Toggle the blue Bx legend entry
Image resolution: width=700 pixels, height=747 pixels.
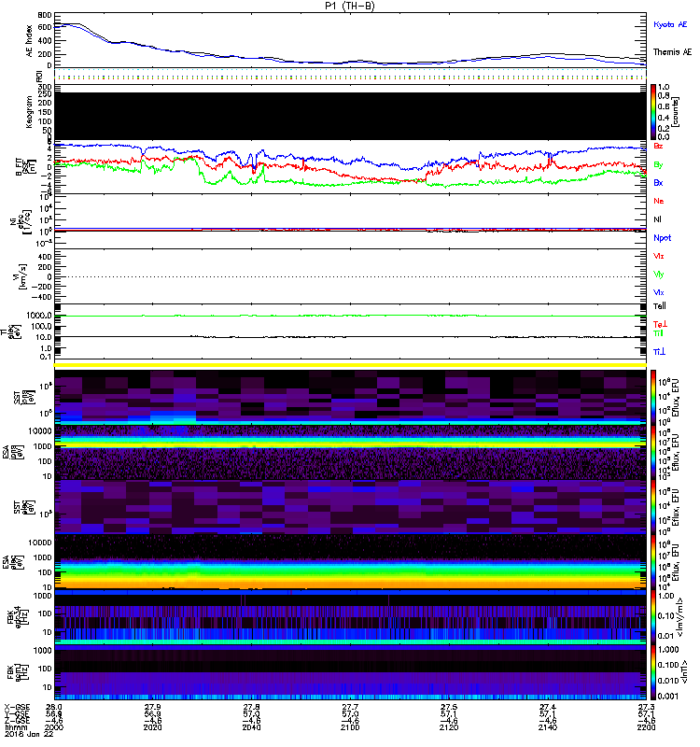coord(659,183)
